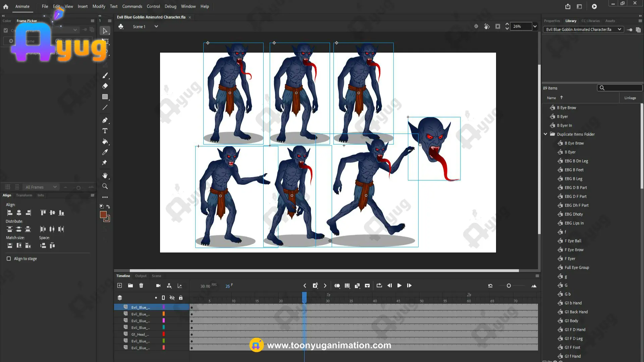Play the timeline animation
644x362 pixels.
click(399, 286)
